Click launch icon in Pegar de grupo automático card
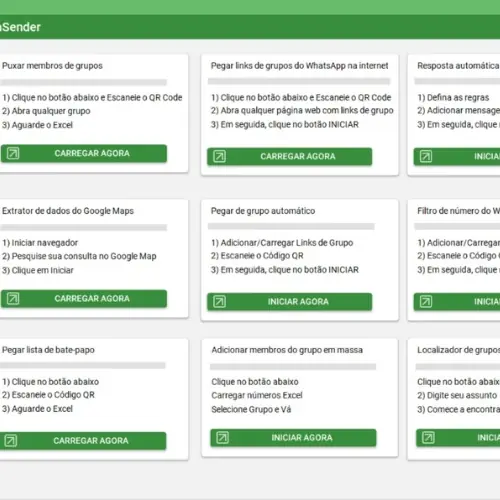500x500 pixels. [x=219, y=302]
